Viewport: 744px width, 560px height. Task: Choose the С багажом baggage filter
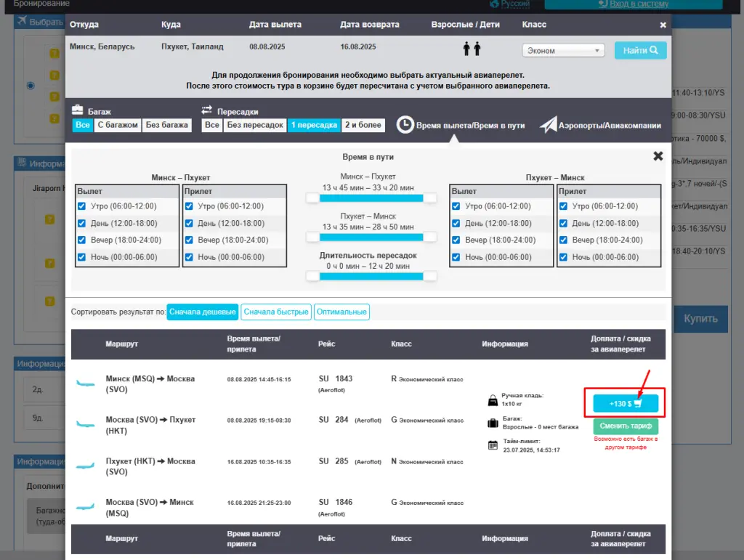[x=118, y=125]
